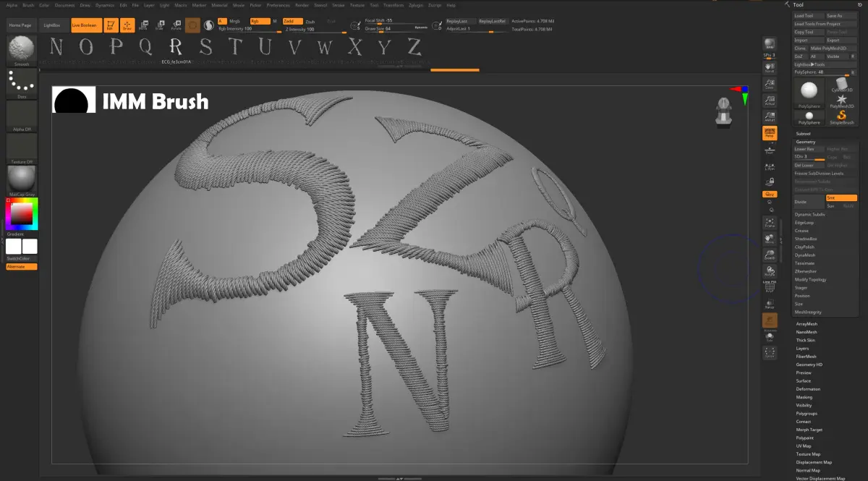Select the PolyMesh3D star tool thumbnail
868x481 pixels.
pos(841,101)
